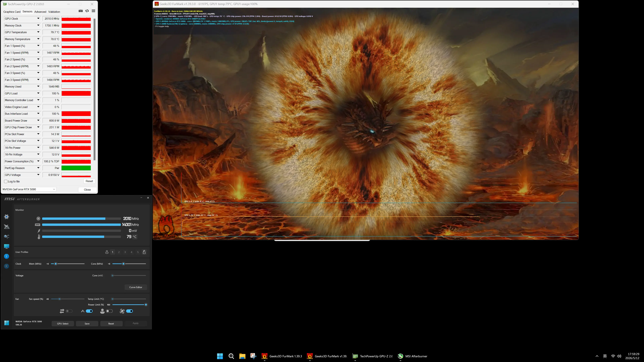Click the GPU-Z refresh icon
The height and width of the screenshot is (362, 644).
coord(87,11)
